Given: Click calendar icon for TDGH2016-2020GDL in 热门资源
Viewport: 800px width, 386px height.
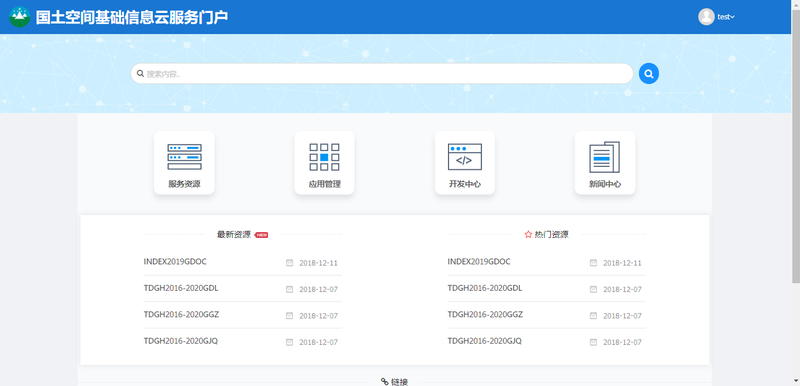Looking at the screenshot, I should tap(593, 289).
